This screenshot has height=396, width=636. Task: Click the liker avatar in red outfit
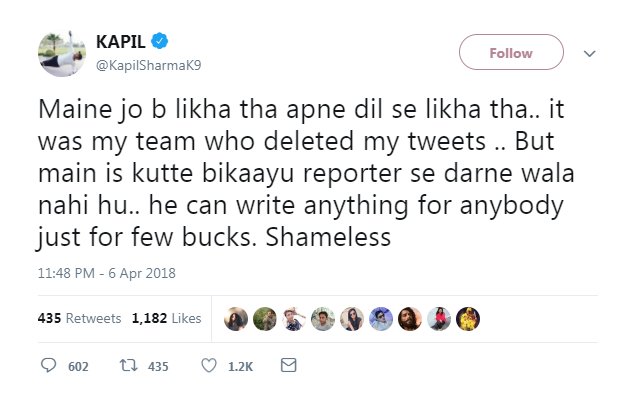click(439, 319)
